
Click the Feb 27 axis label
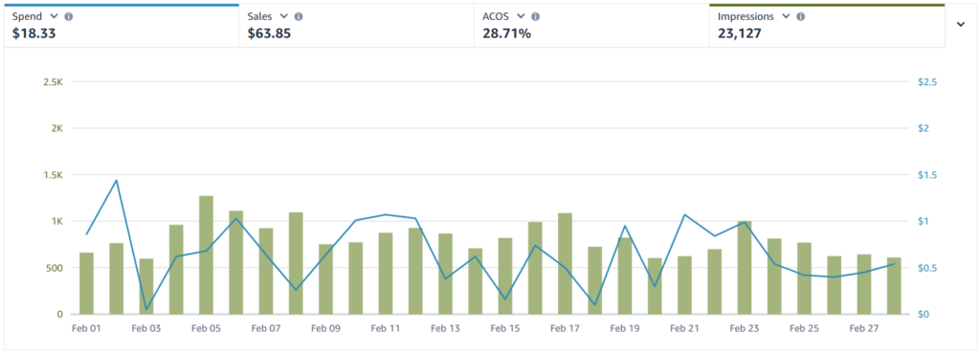(x=864, y=328)
